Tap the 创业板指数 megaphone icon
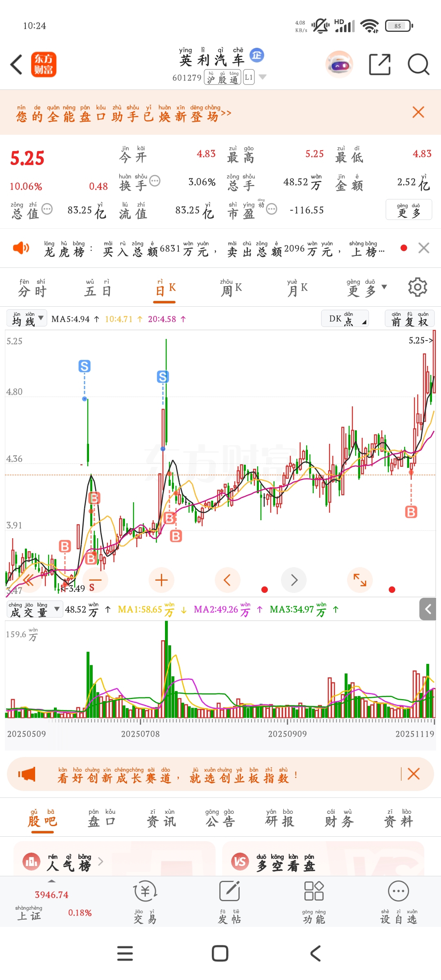 [x=27, y=774]
